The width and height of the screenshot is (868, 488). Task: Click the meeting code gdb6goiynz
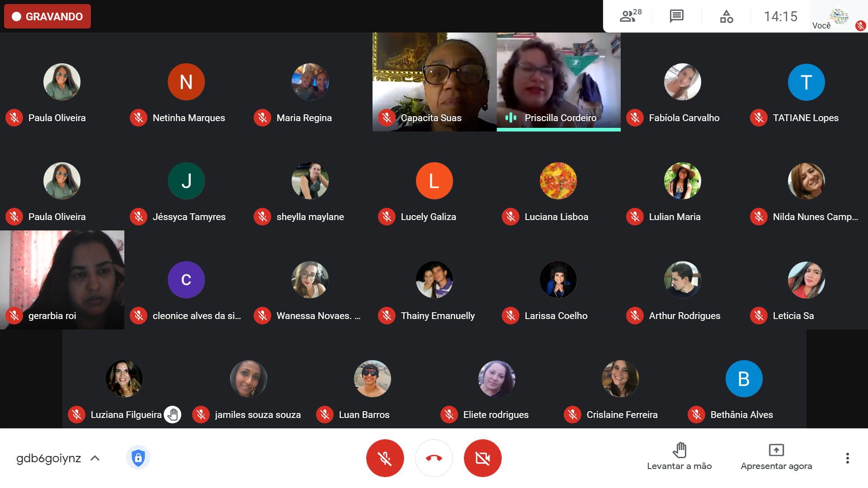point(48,458)
